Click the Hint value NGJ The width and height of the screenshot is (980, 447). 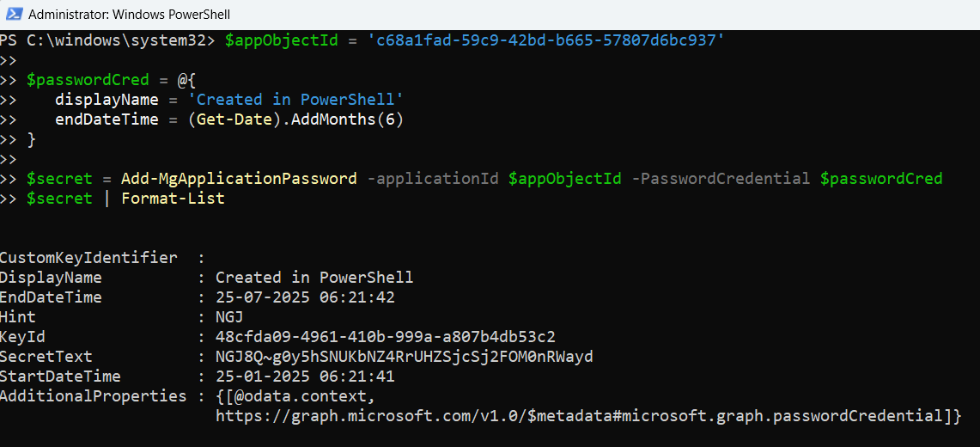coord(229,317)
